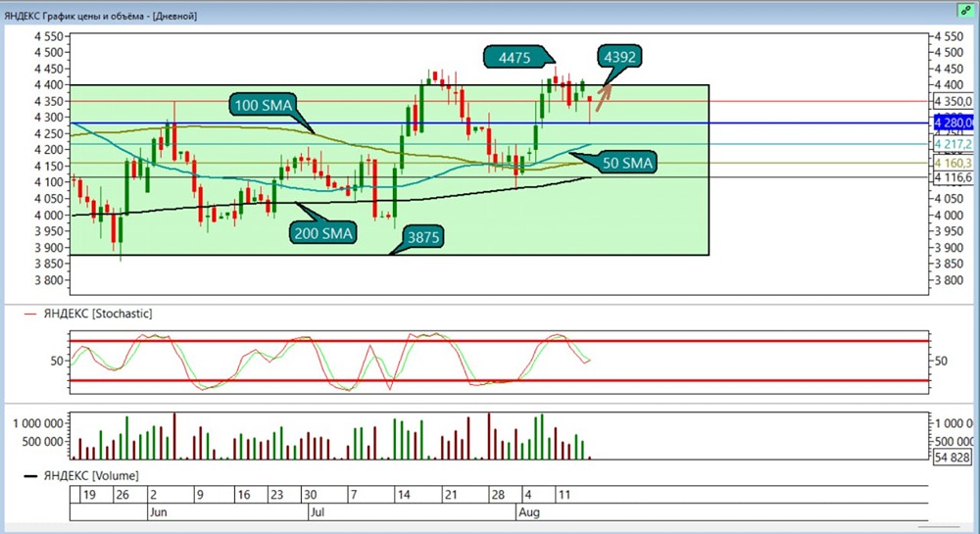Image resolution: width=980 pixels, height=534 pixels.
Task: Click the Jun month label on time axis
Action: click(x=158, y=512)
